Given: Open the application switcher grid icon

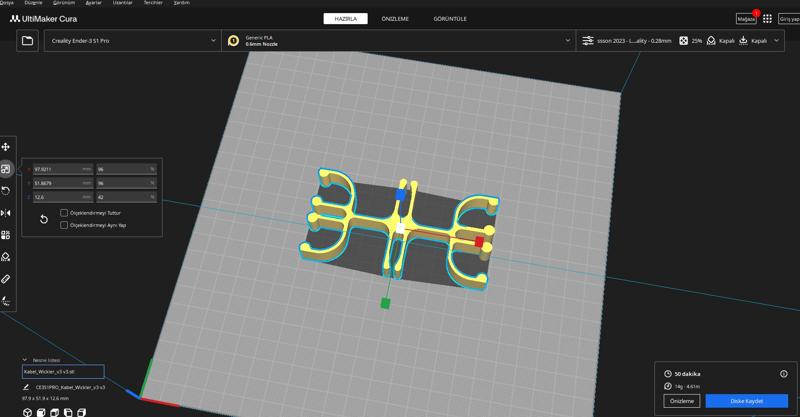Looking at the screenshot, I should pos(767,19).
